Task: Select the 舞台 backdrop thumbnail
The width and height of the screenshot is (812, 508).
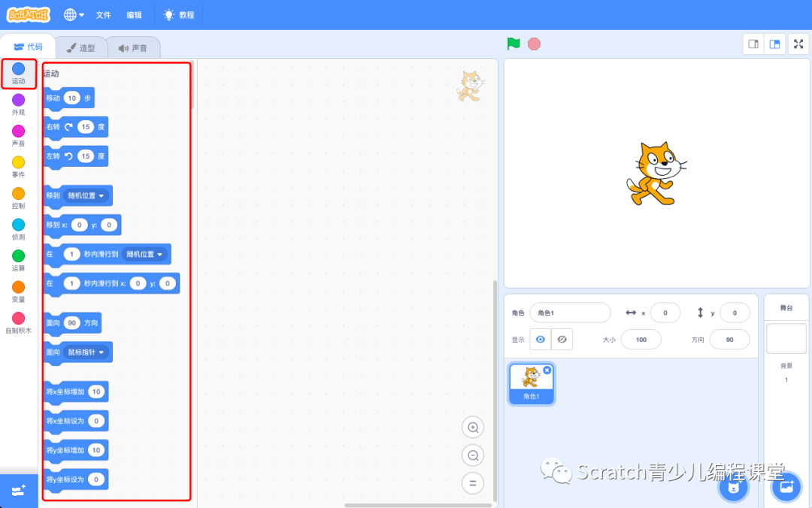Action: pyautogui.click(x=786, y=339)
